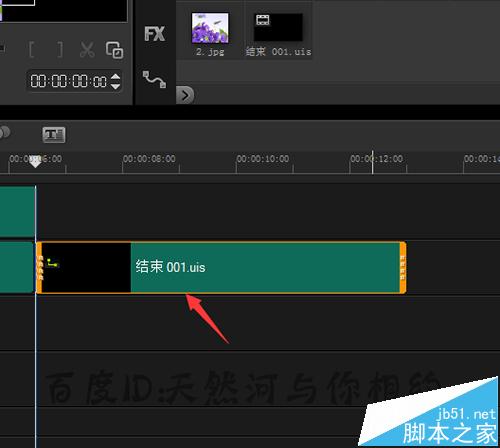
Task: Decrease timecode with the down spinner arrow
Action: tap(115, 86)
